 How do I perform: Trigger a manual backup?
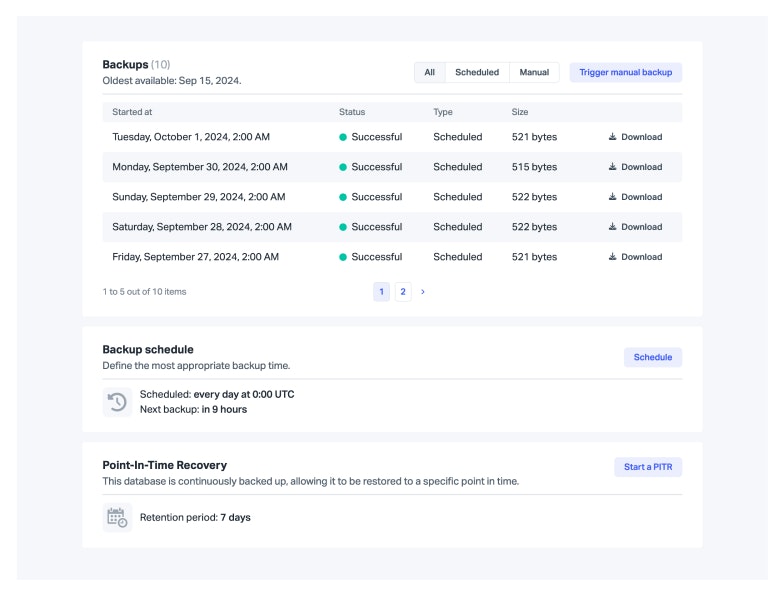click(x=625, y=73)
